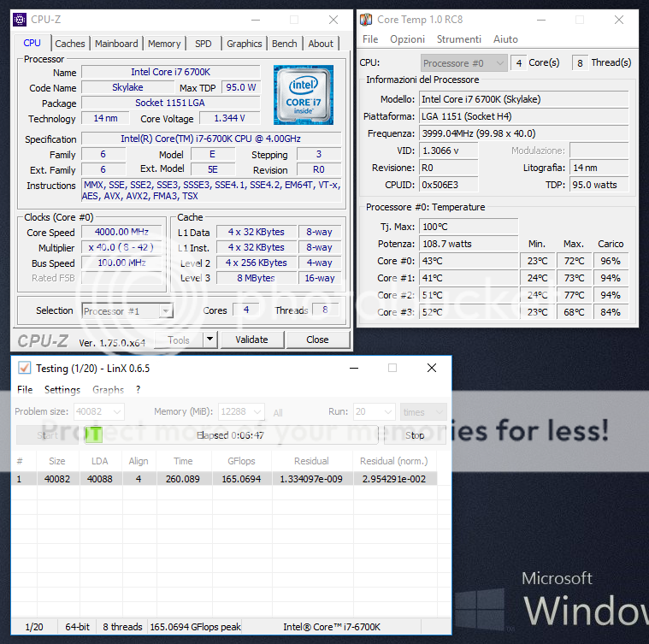Click the CPU-Z title bar icon

[x=20, y=20]
